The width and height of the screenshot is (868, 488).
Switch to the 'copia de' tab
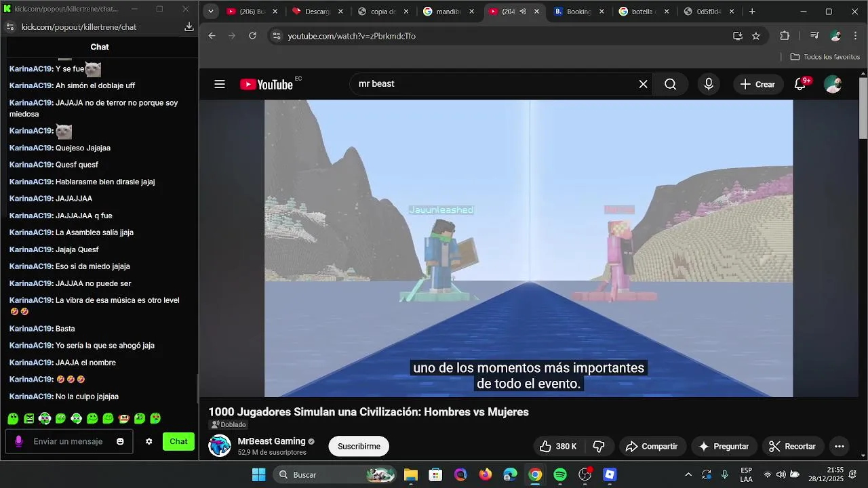383,12
